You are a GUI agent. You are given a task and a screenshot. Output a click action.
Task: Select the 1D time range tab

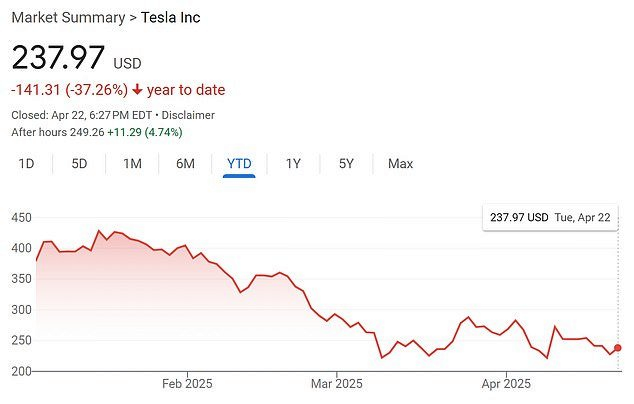tap(27, 163)
